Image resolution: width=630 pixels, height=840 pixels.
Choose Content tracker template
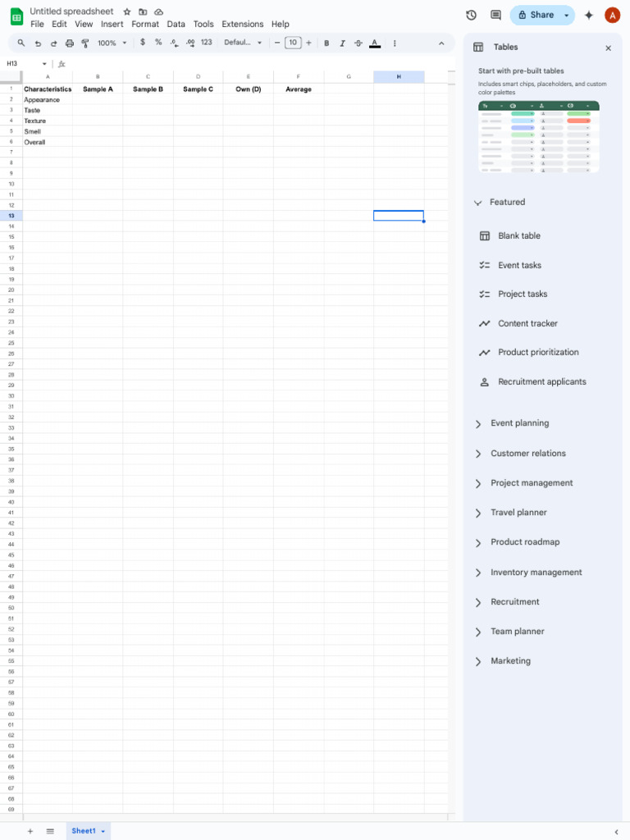pos(518,323)
